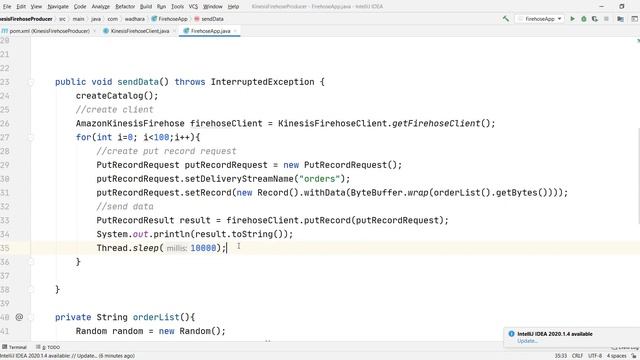
Task: Click the 35:33 caret position indicator
Action: [560, 356]
